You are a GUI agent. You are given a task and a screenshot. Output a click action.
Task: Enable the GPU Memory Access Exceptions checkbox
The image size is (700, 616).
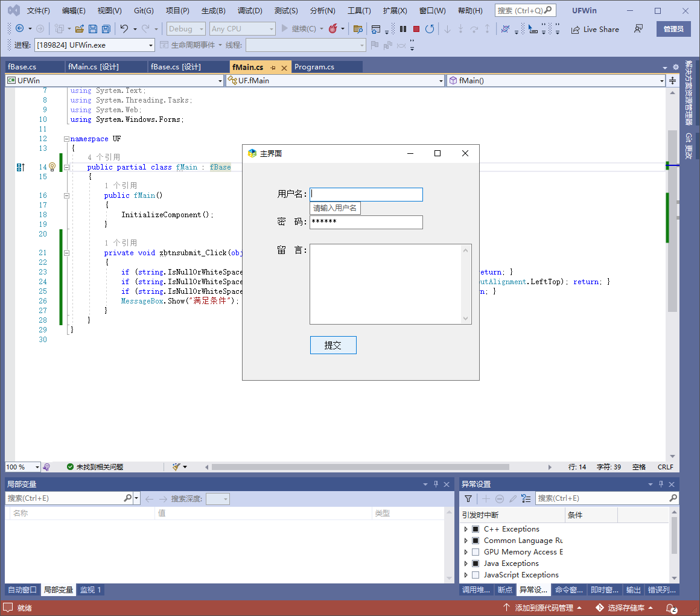pos(476,552)
